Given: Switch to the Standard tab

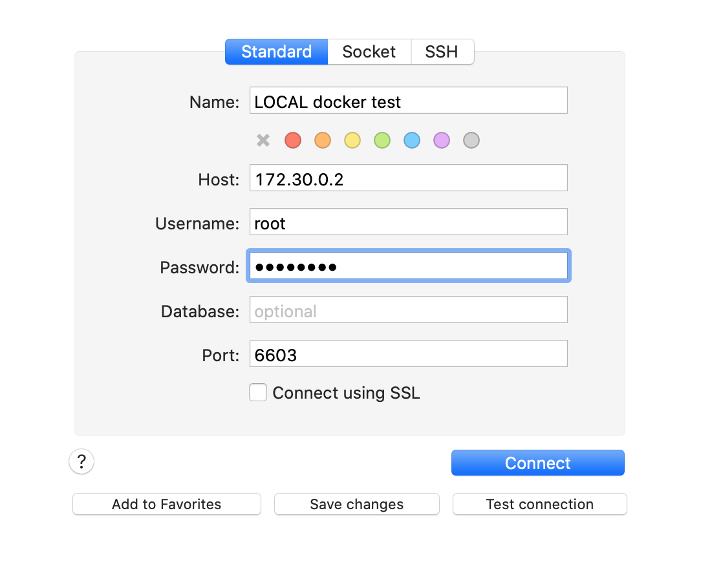Looking at the screenshot, I should coord(276,52).
